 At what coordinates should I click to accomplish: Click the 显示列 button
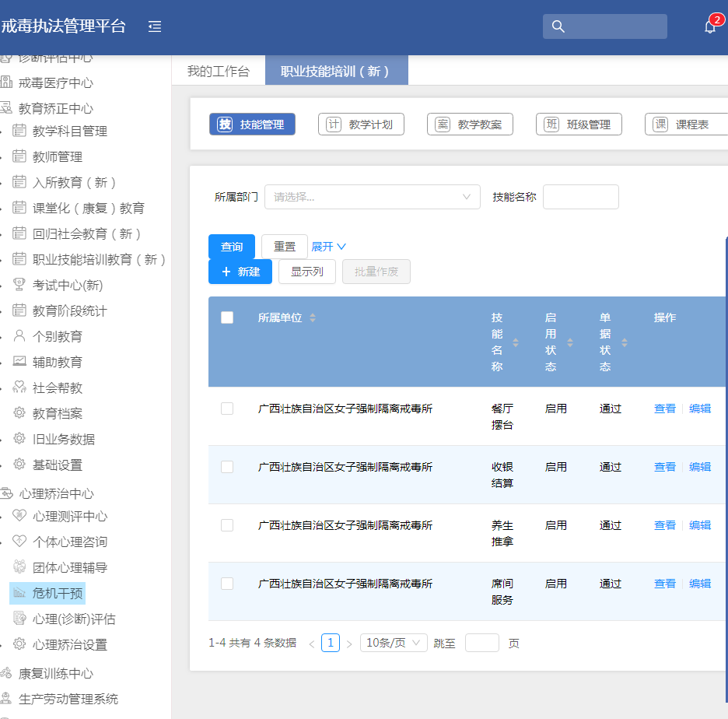(307, 272)
